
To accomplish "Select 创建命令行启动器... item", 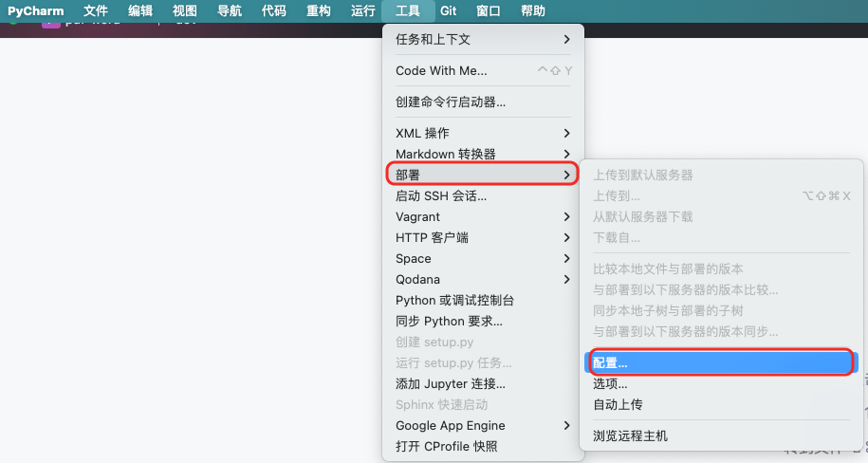I will point(483,102).
